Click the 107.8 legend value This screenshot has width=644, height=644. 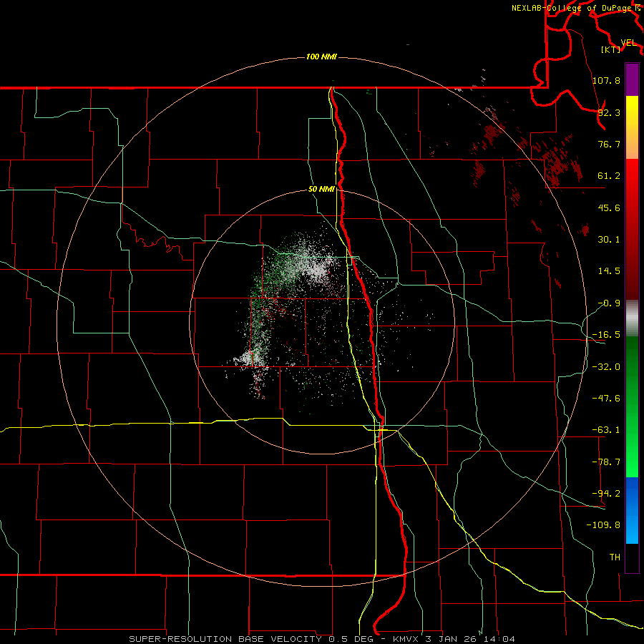coord(606,80)
